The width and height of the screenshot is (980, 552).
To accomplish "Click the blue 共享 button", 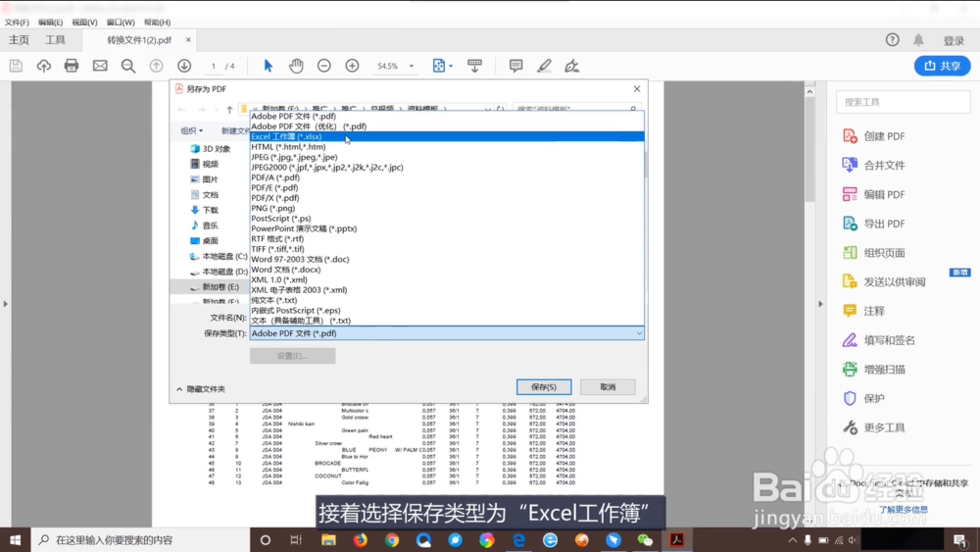I will [942, 66].
